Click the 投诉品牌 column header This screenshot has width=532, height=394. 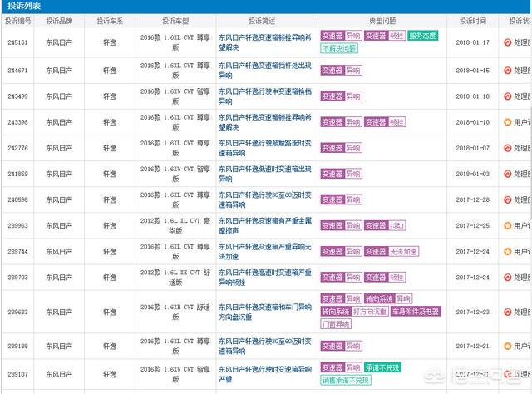click(x=59, y=21)
